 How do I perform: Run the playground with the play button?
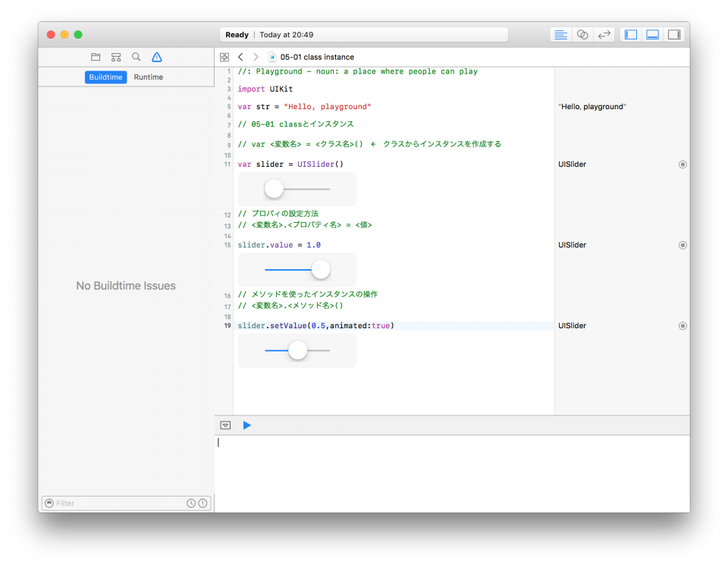(x=246, y=425)
